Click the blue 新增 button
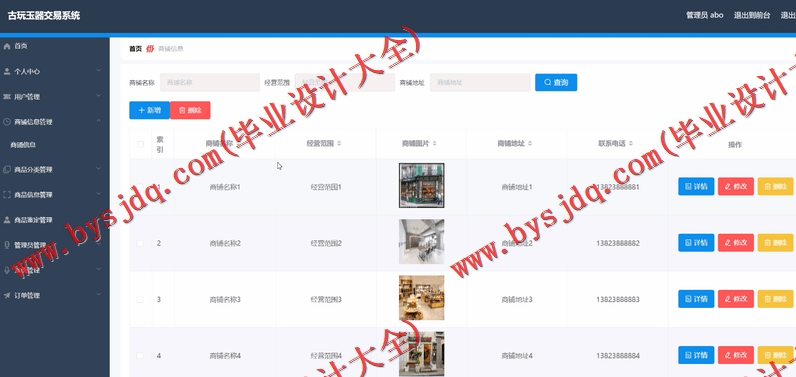 point(149,110)
